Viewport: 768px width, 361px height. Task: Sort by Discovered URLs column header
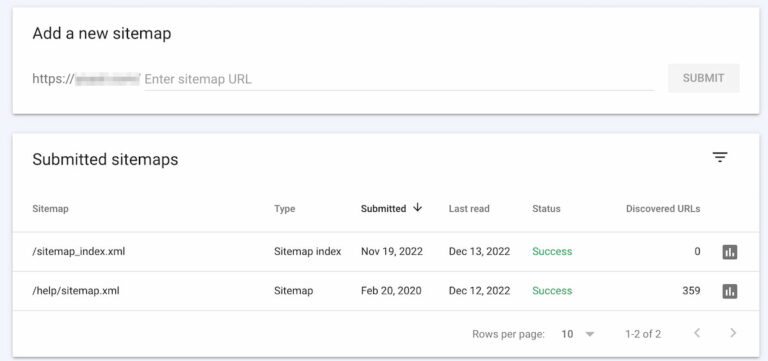pos(663,209)
